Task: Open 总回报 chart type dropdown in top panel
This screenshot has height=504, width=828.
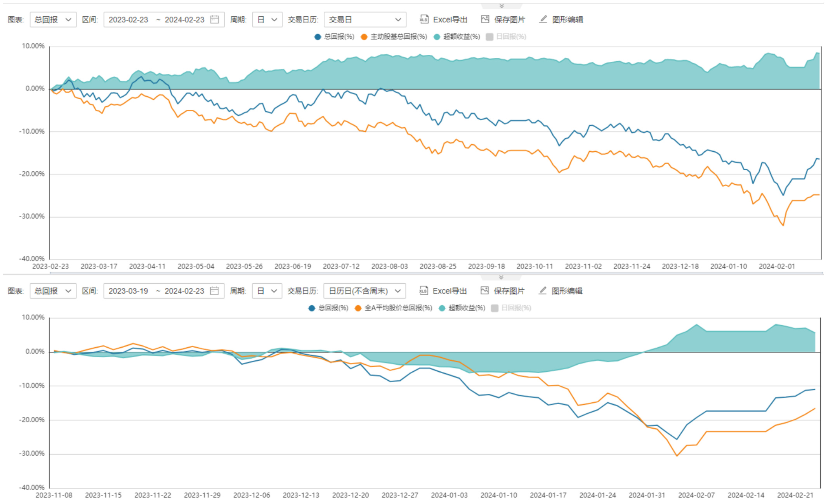Action: pos(53,19)
